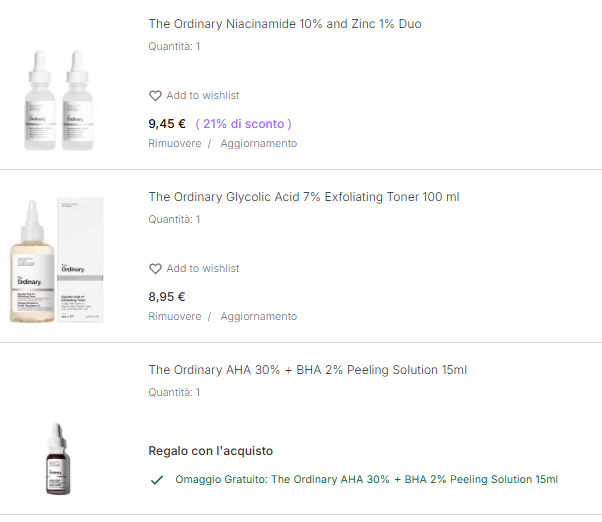
Task: Click the Niacinamide Duo product image
Action: click(x=58, y=100)
